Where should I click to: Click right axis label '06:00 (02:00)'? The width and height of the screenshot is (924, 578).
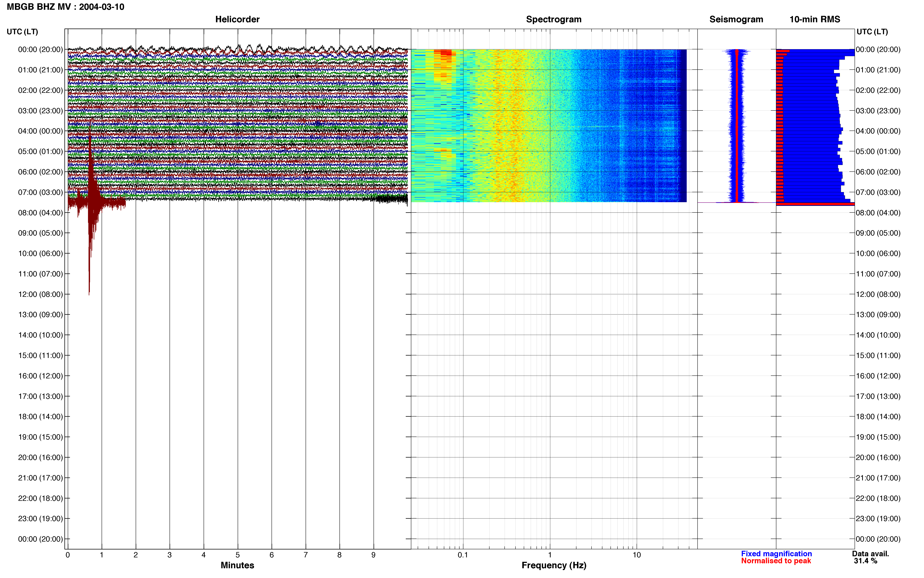click(x=878, y=172)
